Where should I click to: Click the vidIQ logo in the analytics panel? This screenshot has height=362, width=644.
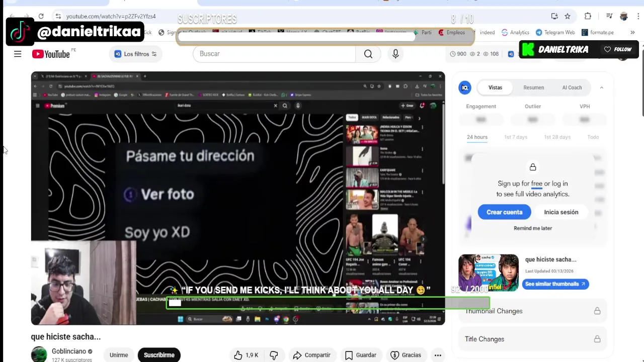465,87
